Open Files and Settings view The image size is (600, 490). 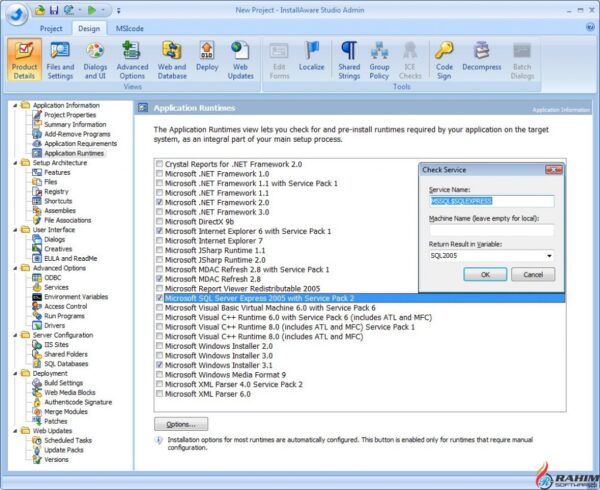click(x=60, y=60)
